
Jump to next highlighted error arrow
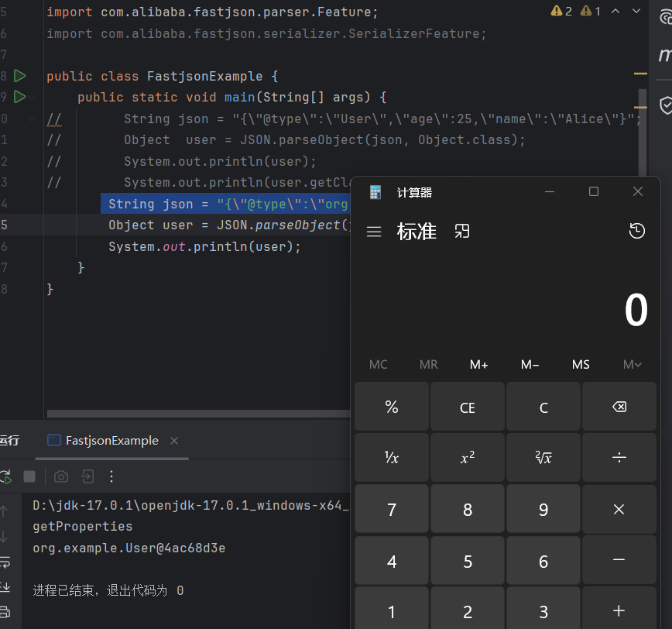638,11
